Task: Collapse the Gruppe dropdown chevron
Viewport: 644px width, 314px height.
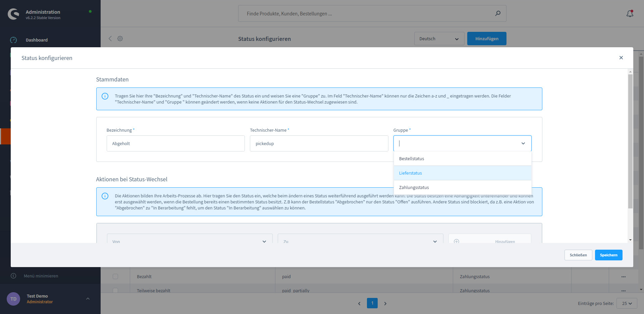Action: click(x=523, y=143)
